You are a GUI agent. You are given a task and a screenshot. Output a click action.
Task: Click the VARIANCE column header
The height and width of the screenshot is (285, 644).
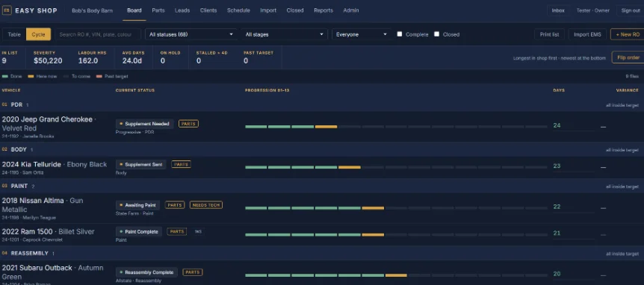click(x=627, y=90)
